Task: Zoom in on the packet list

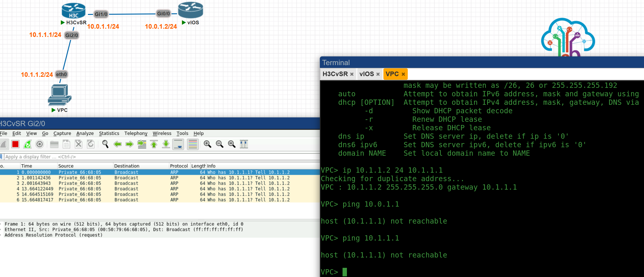Action: tap(208, 144)
